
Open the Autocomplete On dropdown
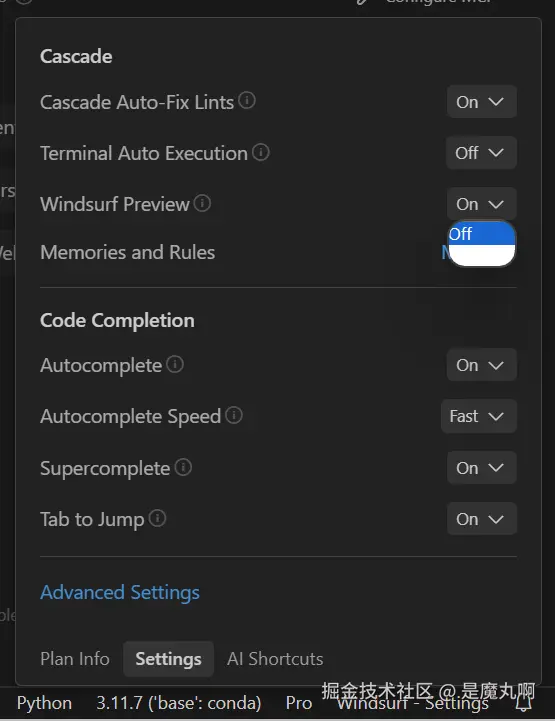[x=481, y=365]
